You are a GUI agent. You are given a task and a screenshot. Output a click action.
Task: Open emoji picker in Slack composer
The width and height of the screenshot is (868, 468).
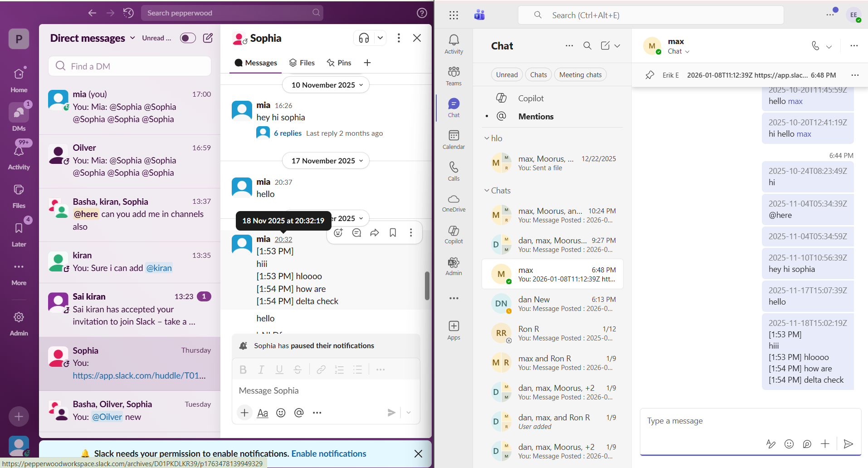tap(281, 413)
